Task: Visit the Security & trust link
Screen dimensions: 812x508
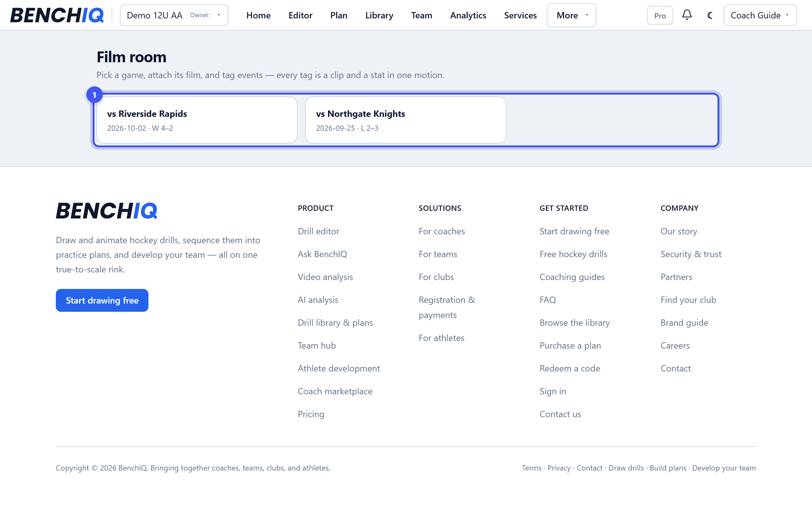Action: (x=691, y=254)
